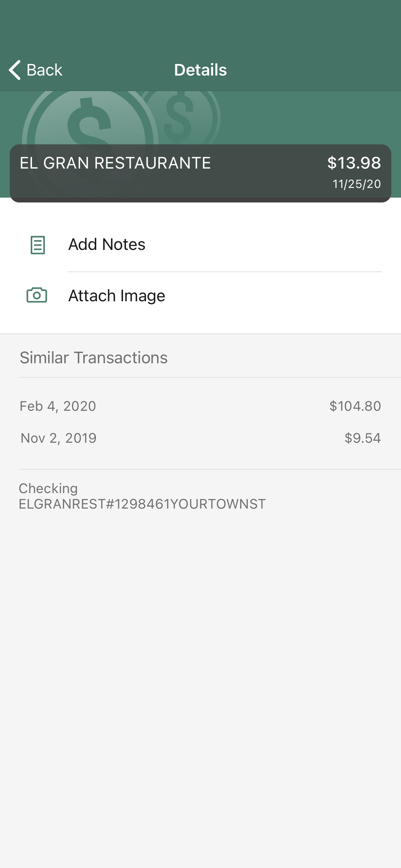Tap the 11/25/20 transaction date
Screen dimensions: 401x868
(x=357, y=184)
